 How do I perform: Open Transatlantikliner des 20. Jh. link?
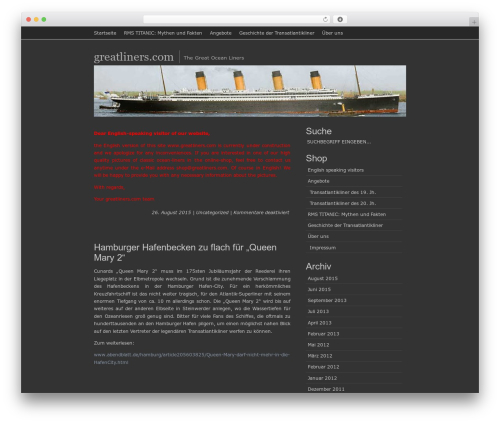click(x=343, y=203)
